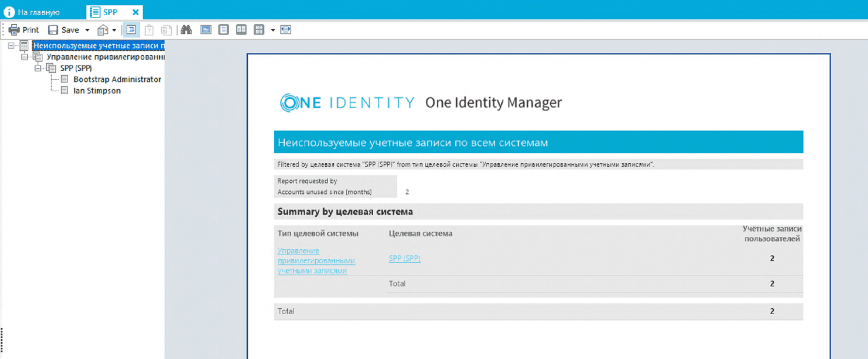Image resolution: width=868 pixels, height=359 pixels.
Task: Print the report using the Print button
Action: coord(23,30)
